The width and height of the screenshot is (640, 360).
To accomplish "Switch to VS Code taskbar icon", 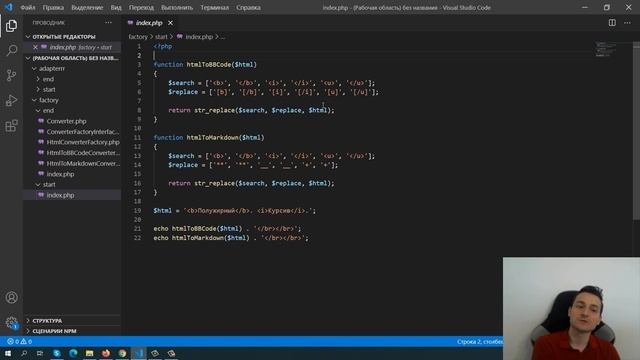I will (138, 353).
